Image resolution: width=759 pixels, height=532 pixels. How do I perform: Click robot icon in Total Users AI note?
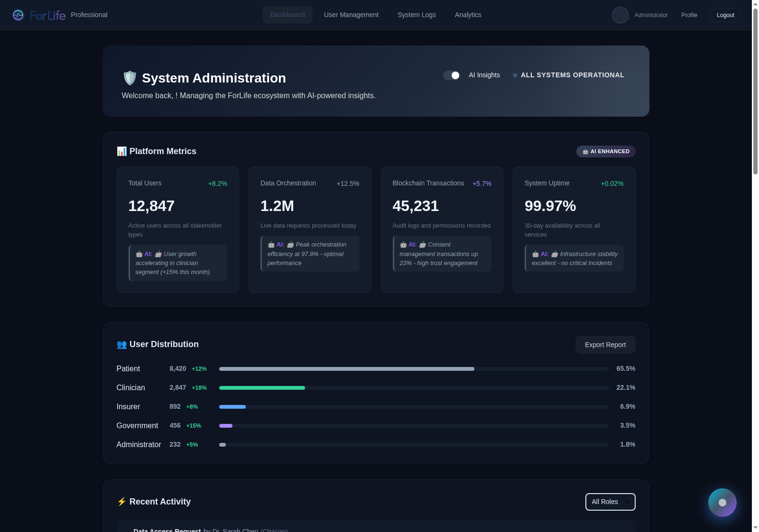click(139, 254)
